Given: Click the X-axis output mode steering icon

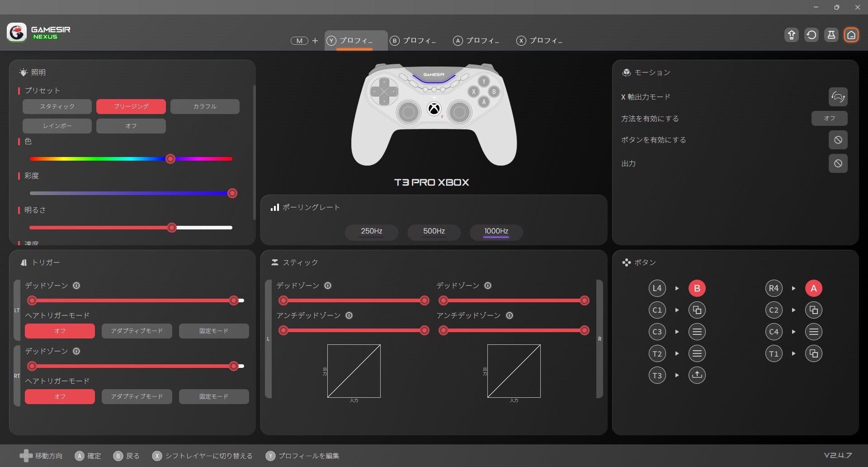Looking at the screenshot, I should (x=838, y=97).
